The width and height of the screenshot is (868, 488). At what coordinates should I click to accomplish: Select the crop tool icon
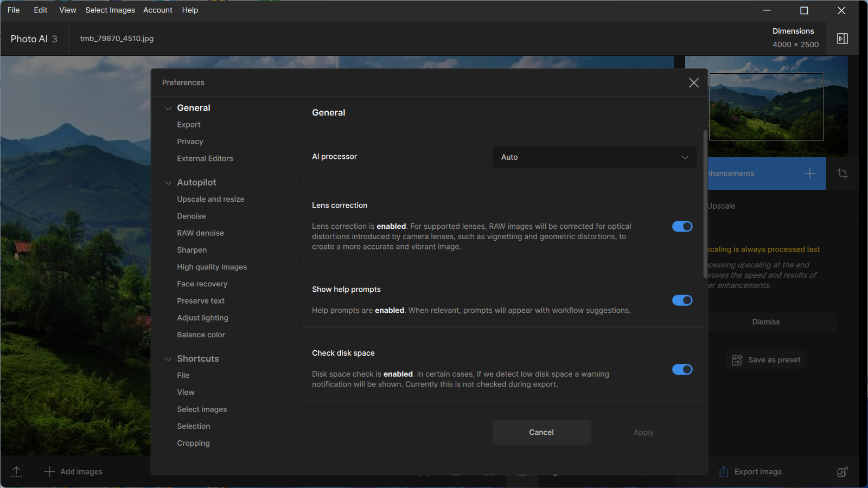click(842, 174)
